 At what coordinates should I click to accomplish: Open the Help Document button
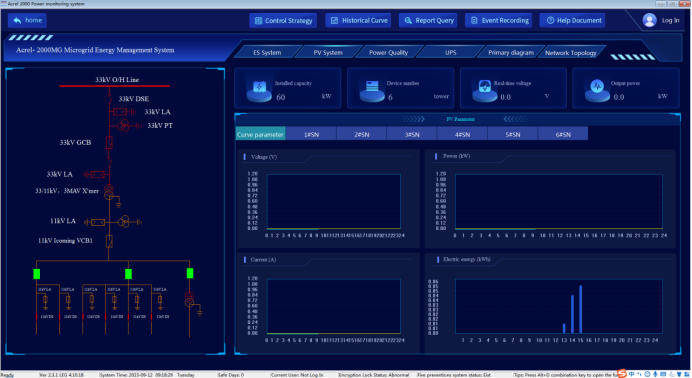pyautogui.click(x=572, y=20)
